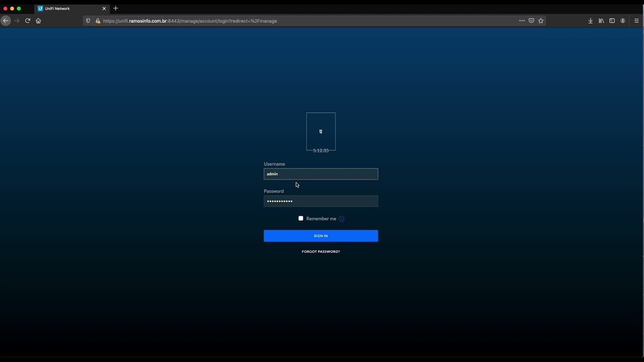Screen dimensions: 644x362
Task: View site security lock information
Action: click(98, 21)
